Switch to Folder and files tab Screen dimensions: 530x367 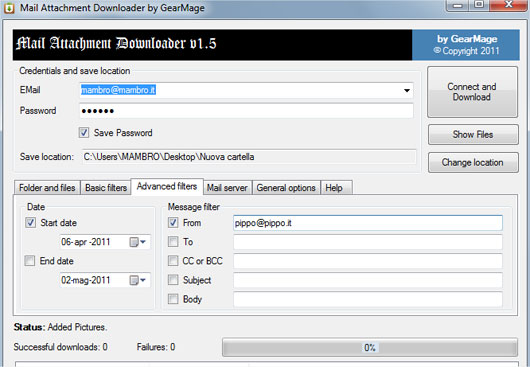coord(47,188)
